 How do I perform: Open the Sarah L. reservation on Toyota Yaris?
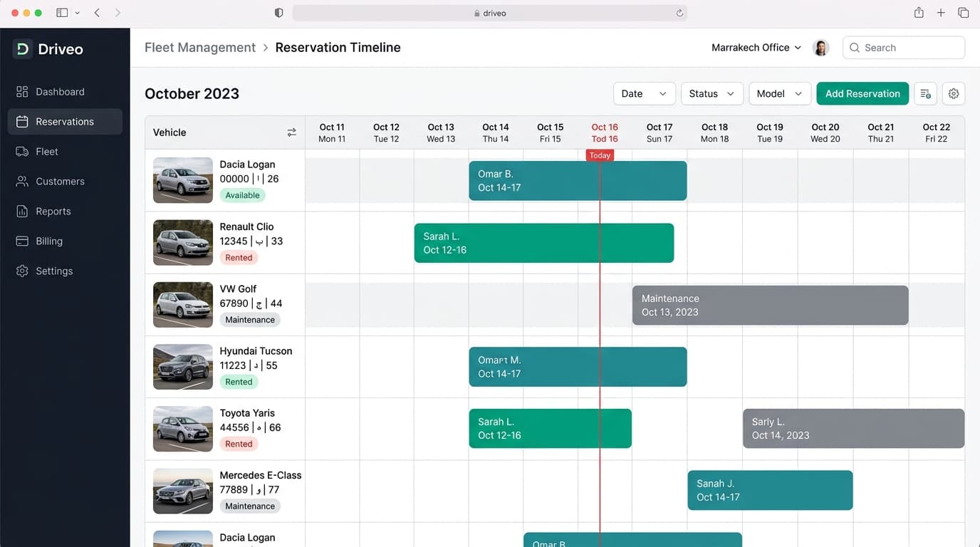[550, 429]
